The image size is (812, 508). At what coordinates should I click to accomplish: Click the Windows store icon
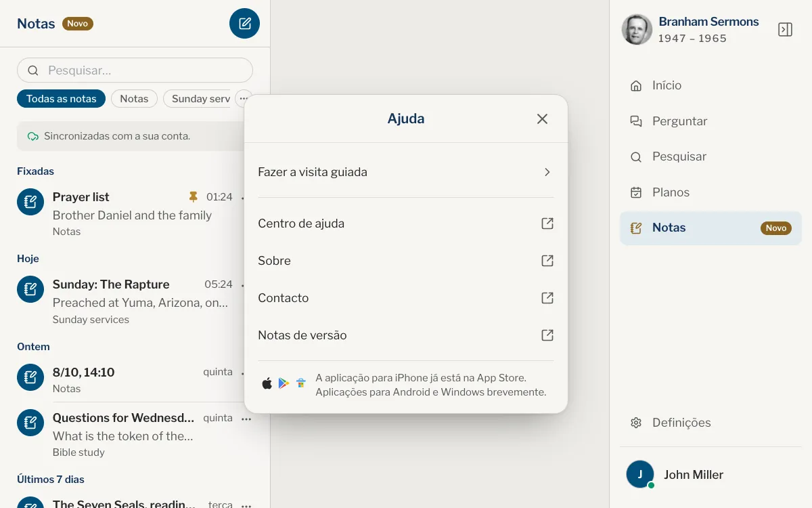coord(301,383)
